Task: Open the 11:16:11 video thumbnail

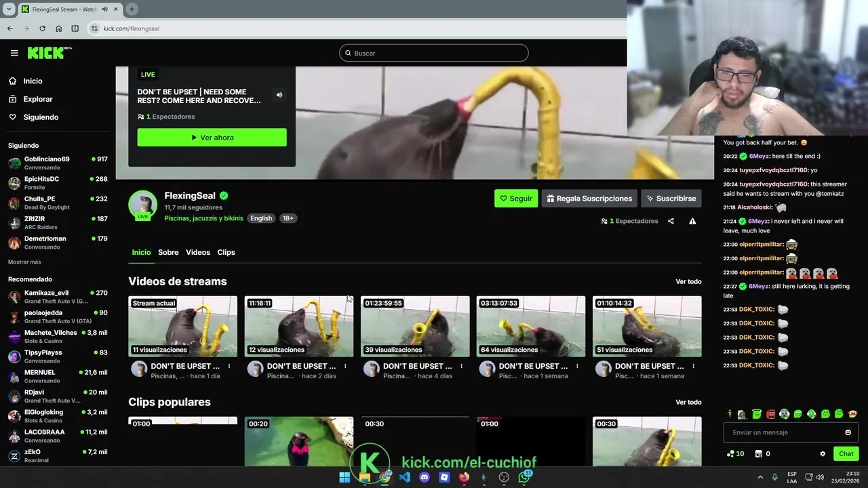Action: point(299,326)
